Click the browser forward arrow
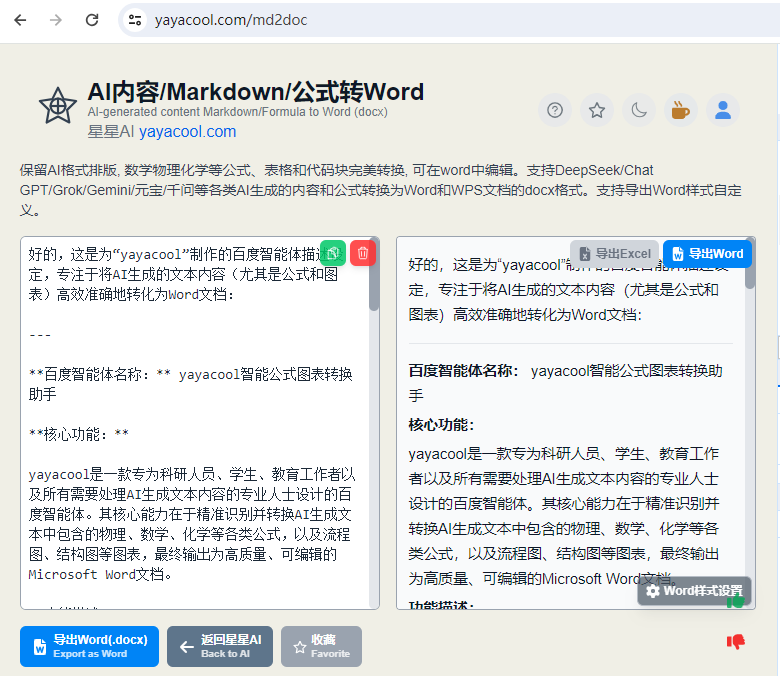780x676 pixels. tap(56, 20)
